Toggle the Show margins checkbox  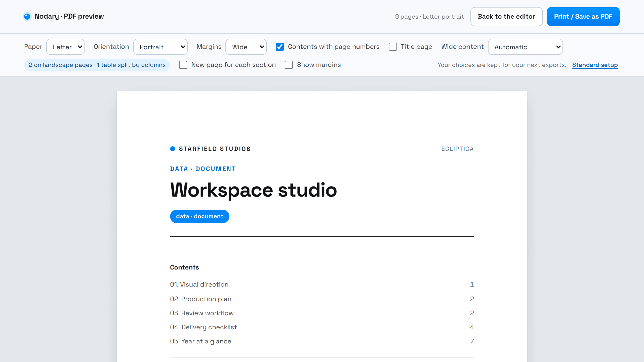(289, 65)
